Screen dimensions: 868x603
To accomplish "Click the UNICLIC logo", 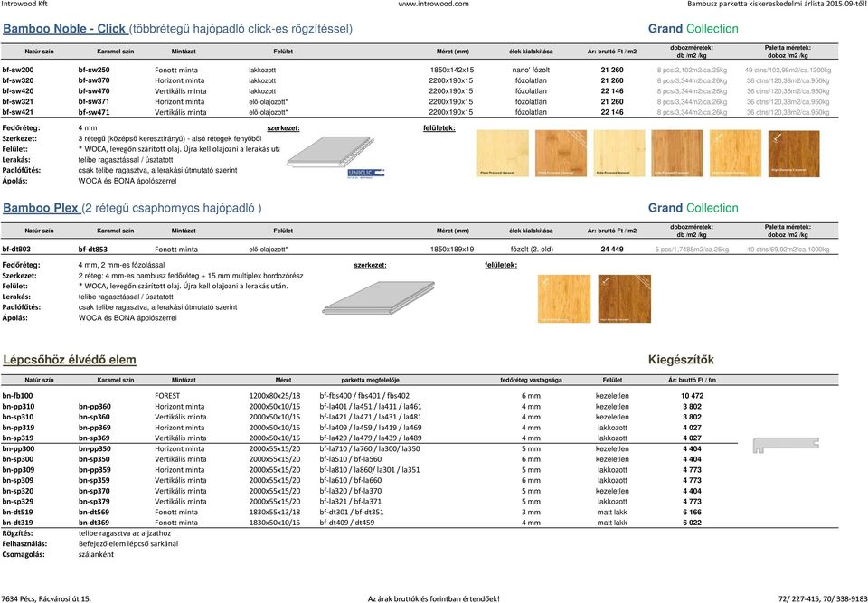I will [366, 174].
